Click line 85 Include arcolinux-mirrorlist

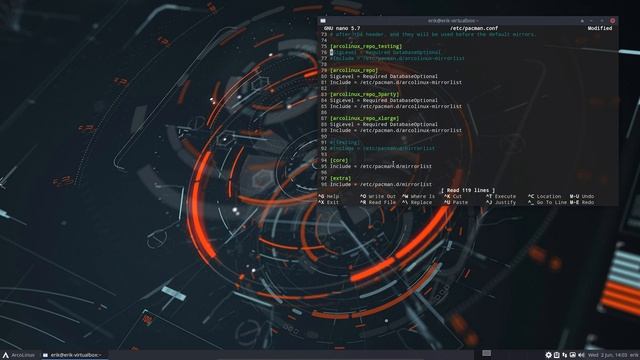[396, 106]
